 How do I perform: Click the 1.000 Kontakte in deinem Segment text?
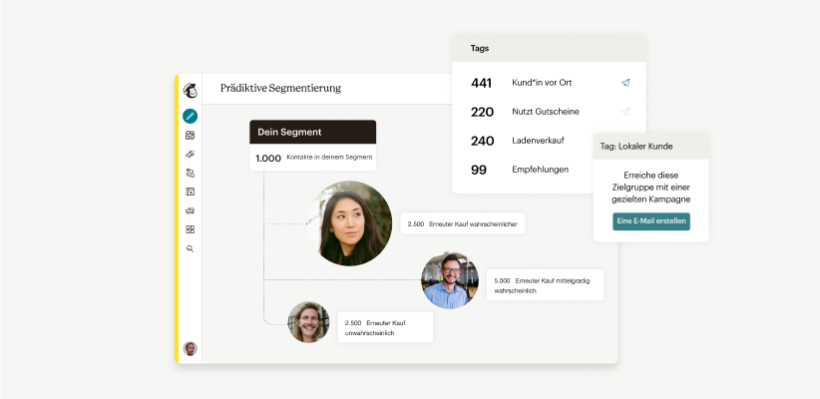point(313,157)
